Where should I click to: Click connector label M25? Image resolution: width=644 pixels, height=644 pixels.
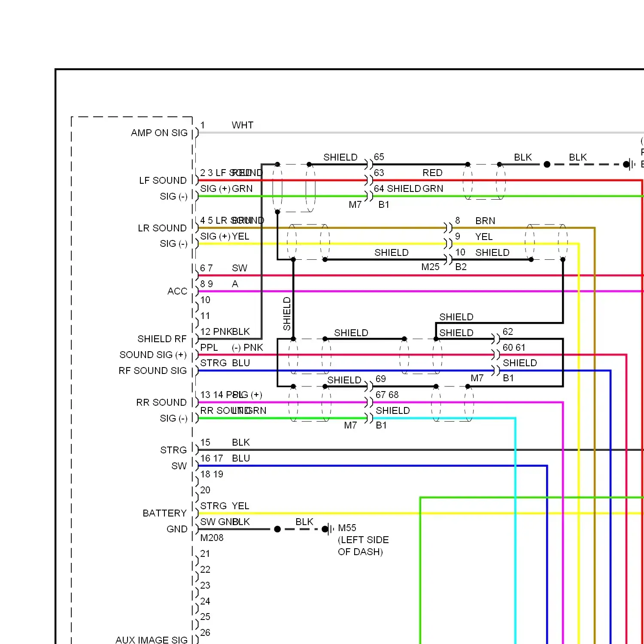pyautogui.click(x=430, y=267)
